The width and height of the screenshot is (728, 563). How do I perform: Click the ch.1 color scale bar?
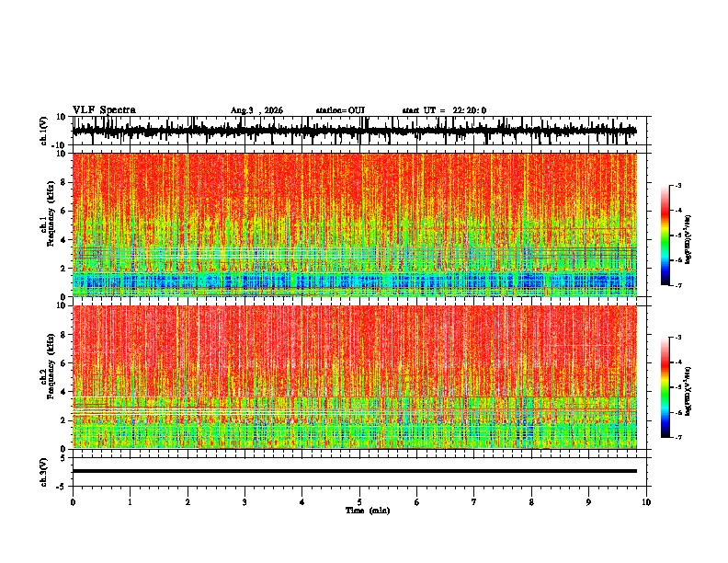[665, 236]
